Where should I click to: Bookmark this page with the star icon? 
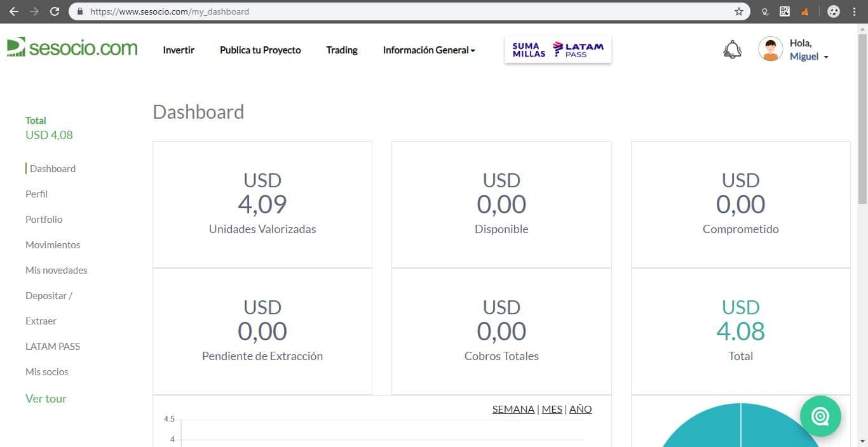coord(738,11)
